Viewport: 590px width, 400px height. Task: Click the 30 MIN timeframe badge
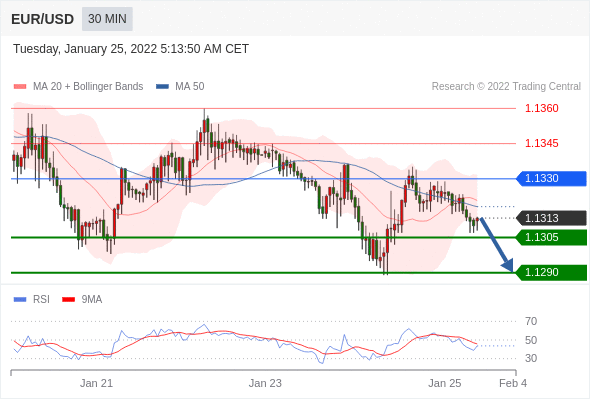[x=107, y=19]
